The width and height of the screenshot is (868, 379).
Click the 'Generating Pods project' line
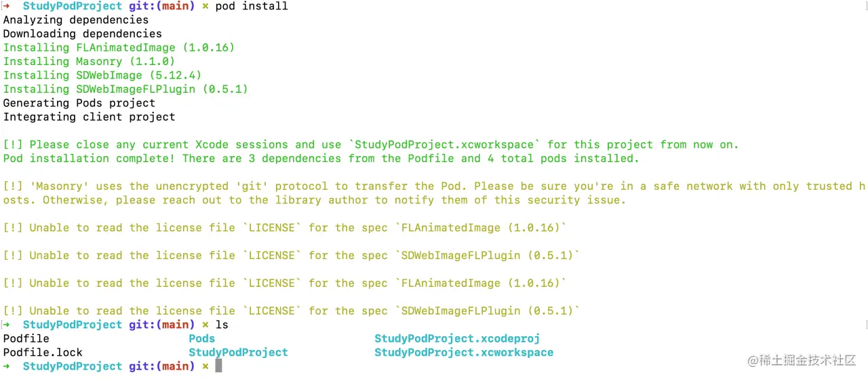point(79,103)
